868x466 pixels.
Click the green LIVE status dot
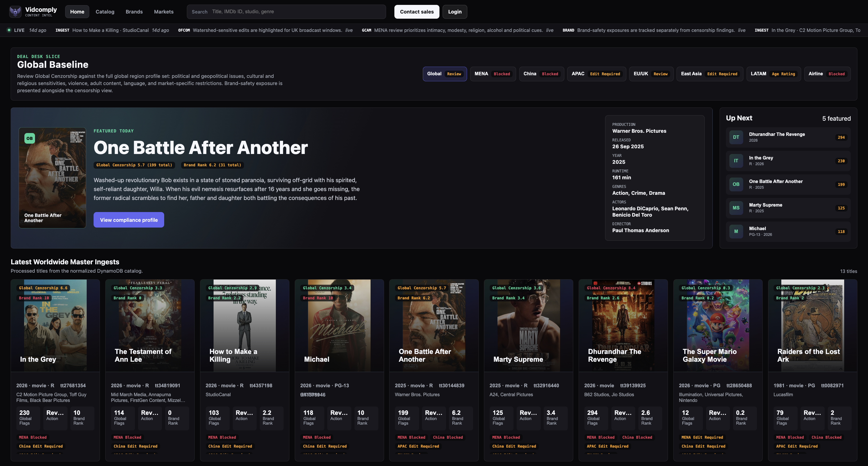click(x=9, y=30)
